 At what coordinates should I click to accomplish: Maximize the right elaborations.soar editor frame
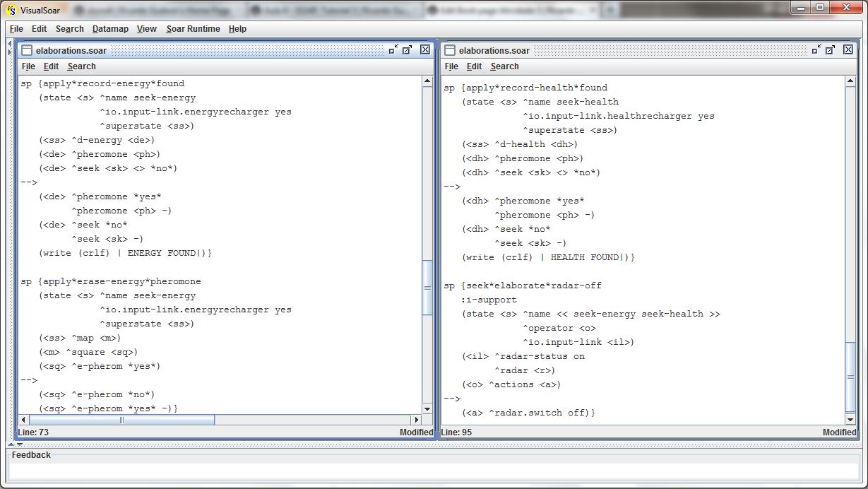tap(831, 49)
